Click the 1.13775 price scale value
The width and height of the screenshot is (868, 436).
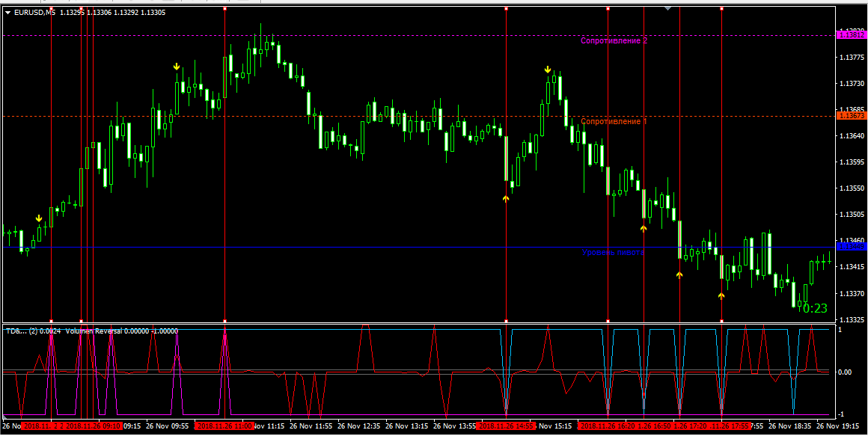tap(851, 57)
